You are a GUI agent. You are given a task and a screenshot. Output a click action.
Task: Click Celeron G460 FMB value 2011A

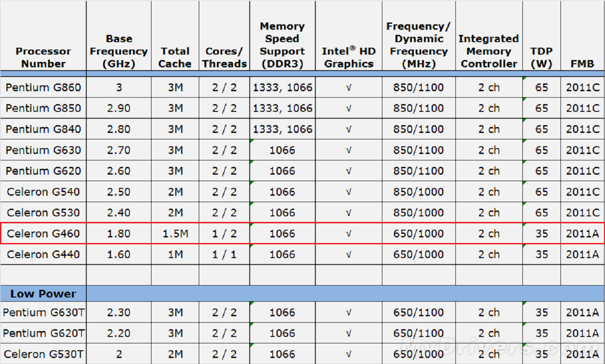point(582,233)
